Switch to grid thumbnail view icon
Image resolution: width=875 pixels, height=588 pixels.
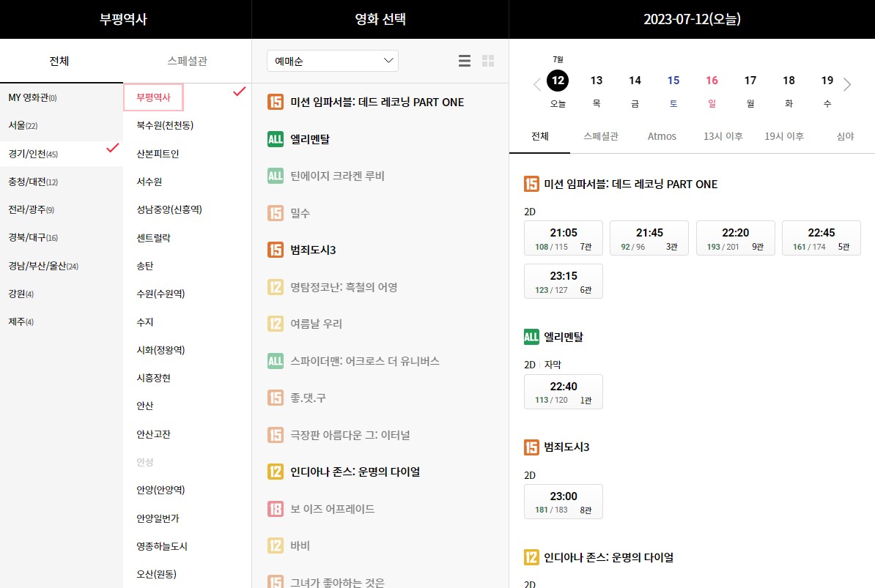click(x=488, y=61)
